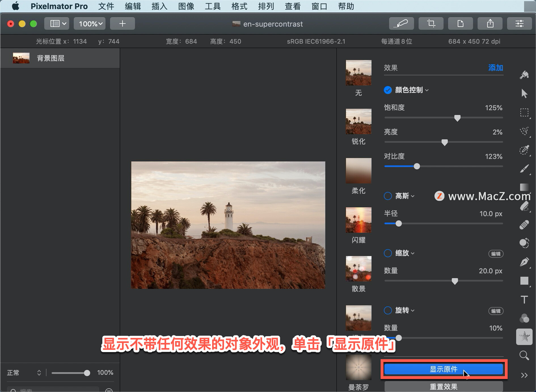Open the sidebar layout dropdown
536x392 pixels.
click(x=57, y=24)
